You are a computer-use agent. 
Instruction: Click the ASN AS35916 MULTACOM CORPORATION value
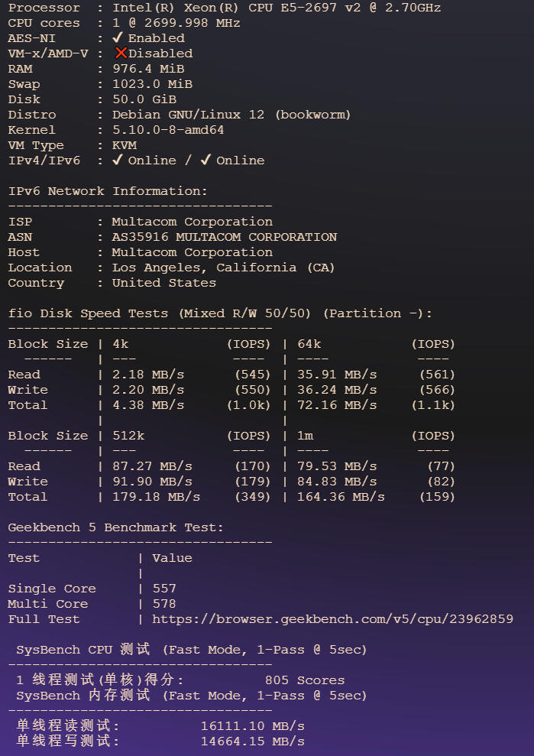pyautogui.click(x=225, y=237)
